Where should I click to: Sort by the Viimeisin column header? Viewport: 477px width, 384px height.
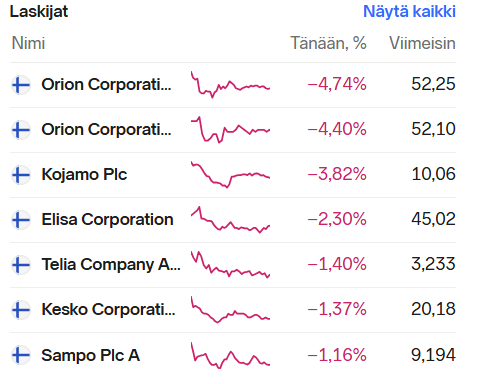click(422, 43)
